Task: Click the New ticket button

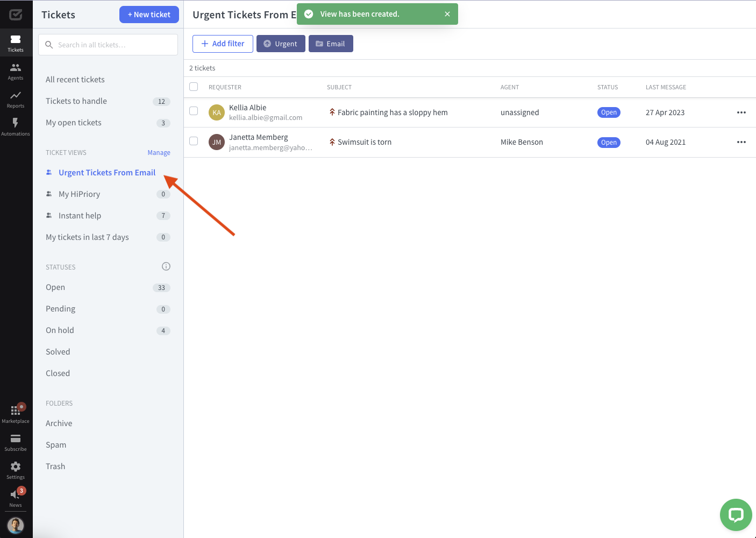Action: pyautogui.click(x=149, y=15)
